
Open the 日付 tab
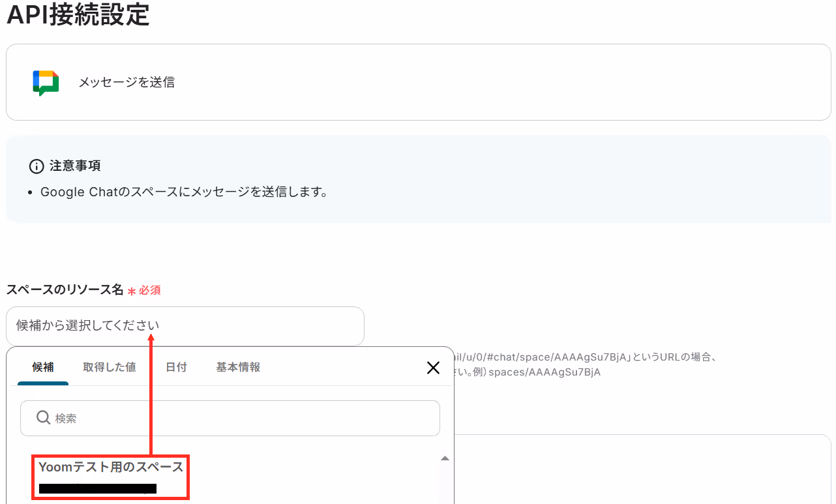(x=176, y=368)
